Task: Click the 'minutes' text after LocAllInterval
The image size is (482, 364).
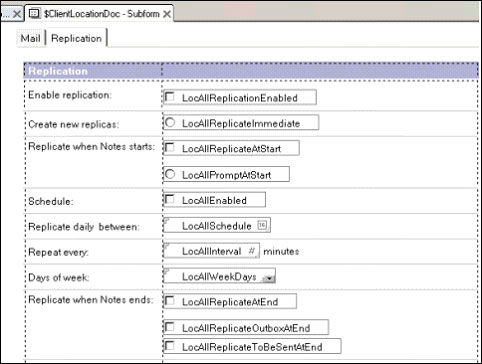Action: [281, 251]
